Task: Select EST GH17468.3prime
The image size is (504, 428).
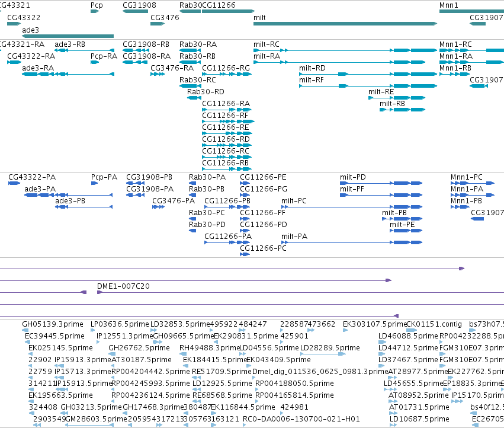Action: click(153, 407)
